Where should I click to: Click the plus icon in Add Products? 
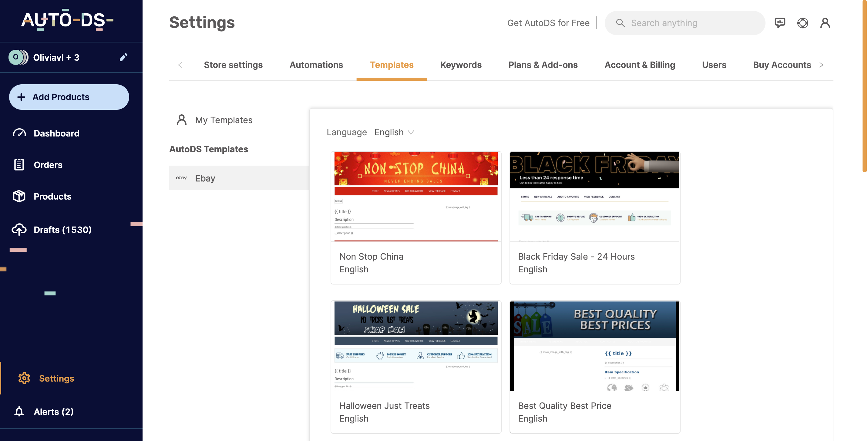21,97
